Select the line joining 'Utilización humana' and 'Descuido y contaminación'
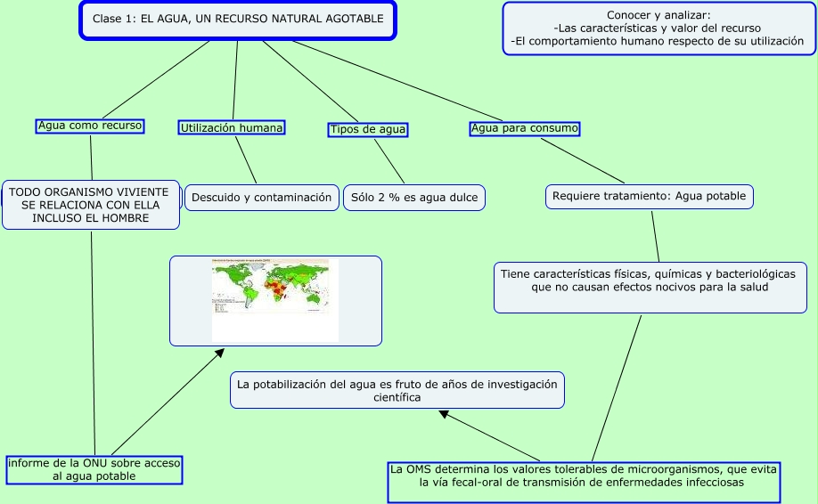 [x=246, y=160]
